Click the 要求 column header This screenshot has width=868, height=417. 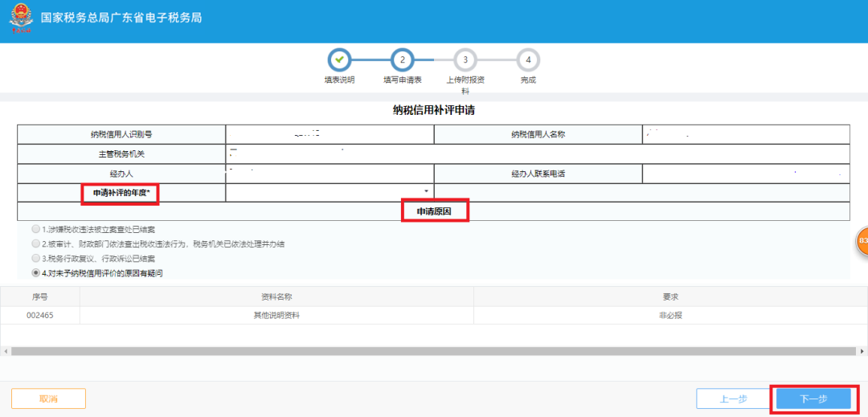click(x=671, y=296)
